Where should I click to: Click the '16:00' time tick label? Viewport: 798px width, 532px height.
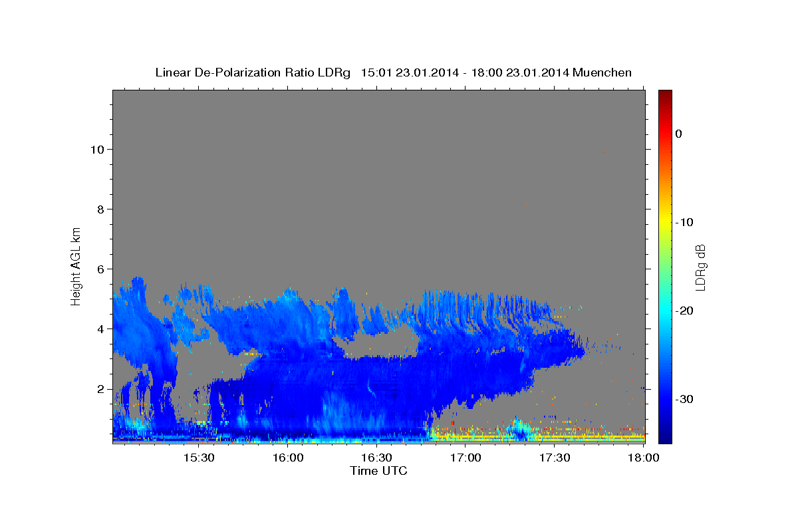click(x=288, y=458)
